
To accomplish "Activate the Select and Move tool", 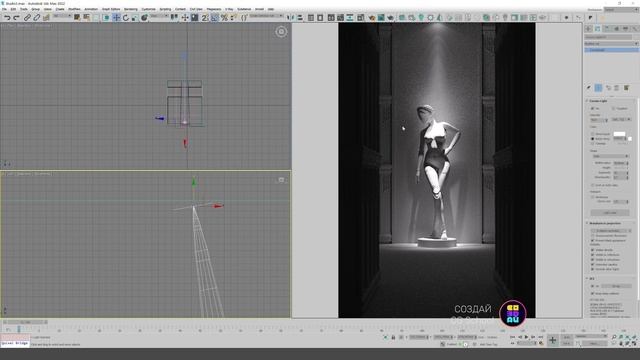I will (116, 18).
